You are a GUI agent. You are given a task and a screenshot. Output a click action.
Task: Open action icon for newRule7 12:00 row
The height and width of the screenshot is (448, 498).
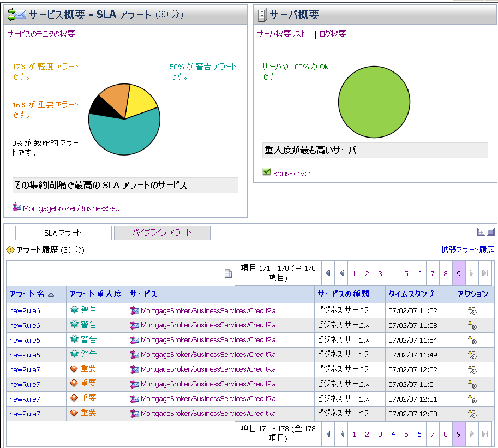point(472,414)
